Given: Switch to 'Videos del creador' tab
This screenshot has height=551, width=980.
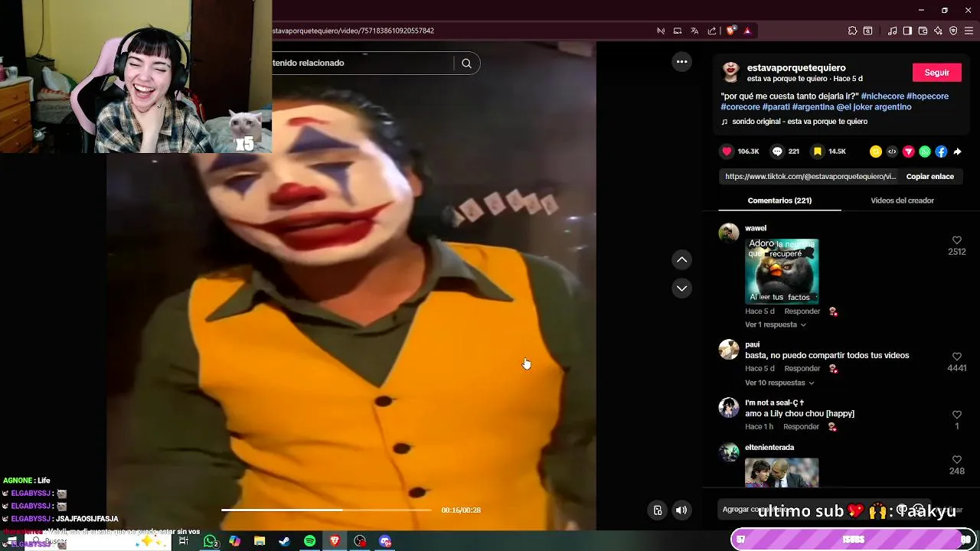Looking at the screenshot, I should [902, 201].
